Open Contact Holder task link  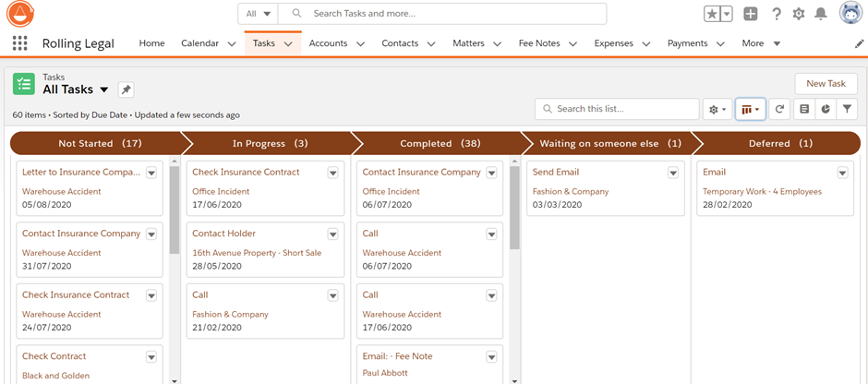tap(223, 234)
